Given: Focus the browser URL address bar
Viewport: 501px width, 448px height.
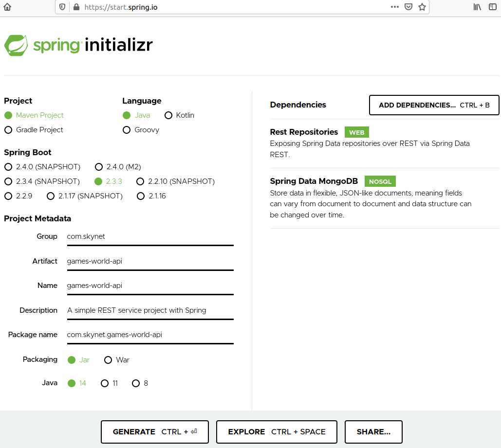Looking at the screenshot, I should click(234, 7).
